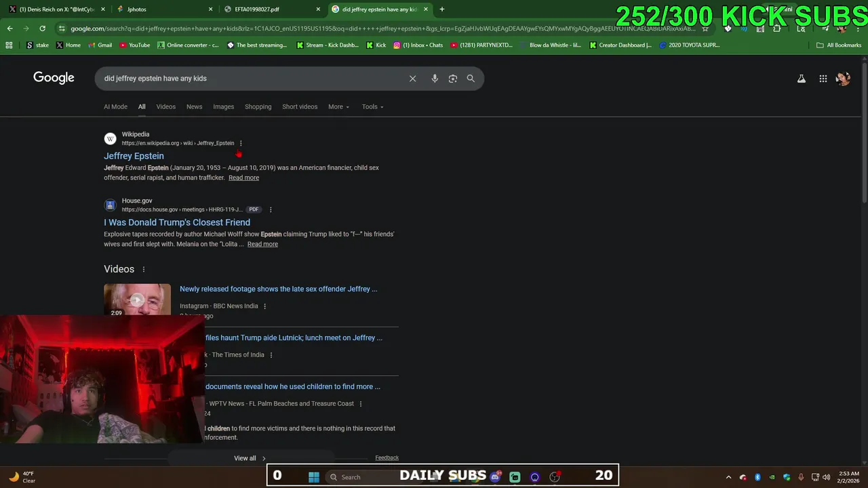The image size is (868, 488).
Task: Open 2020 TOYOTA SUPR bookmark
Action: pyautogui.click(x=690, y=45)
